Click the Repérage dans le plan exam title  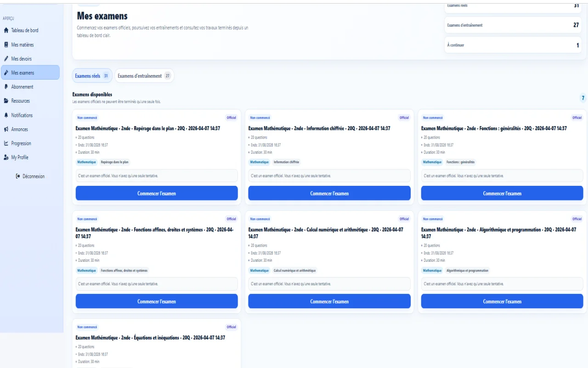tap(148, 128)
